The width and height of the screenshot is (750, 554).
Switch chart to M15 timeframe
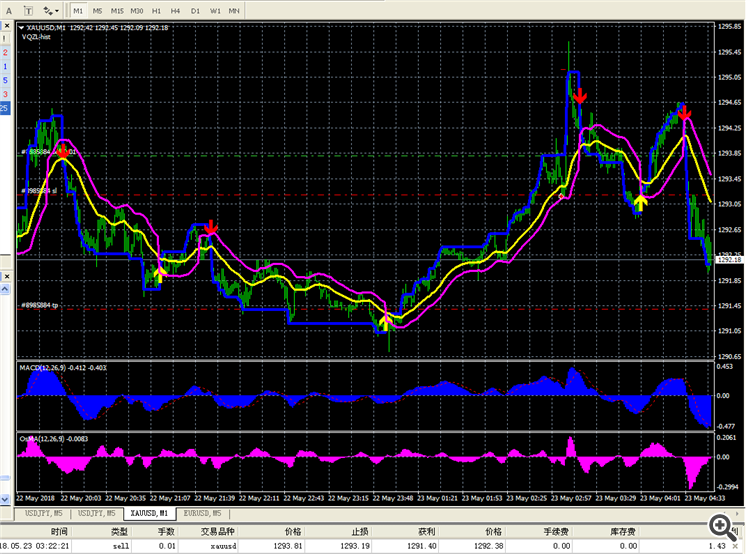coord(117,10)
